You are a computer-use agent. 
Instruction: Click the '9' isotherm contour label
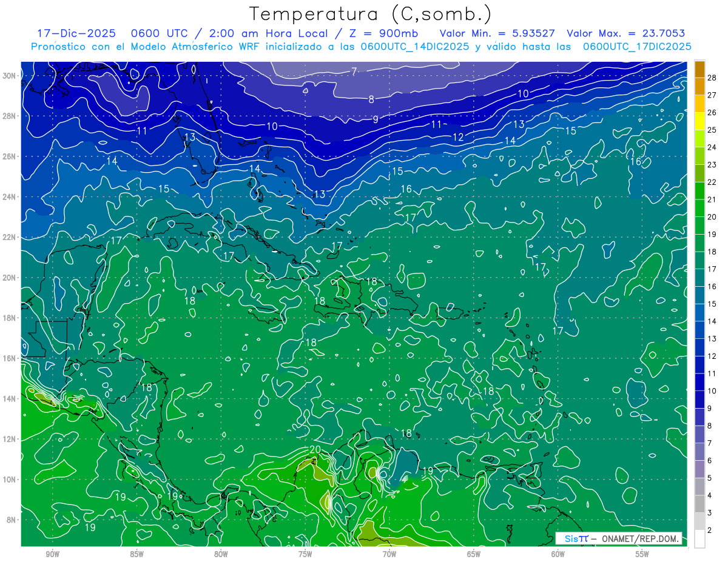(x=376, y=119)
